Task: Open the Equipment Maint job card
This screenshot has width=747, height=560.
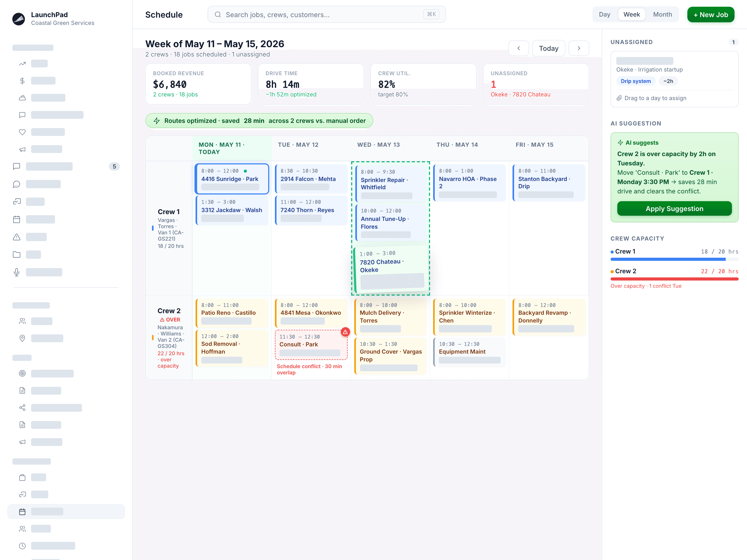Action: [x=469, y=352]
